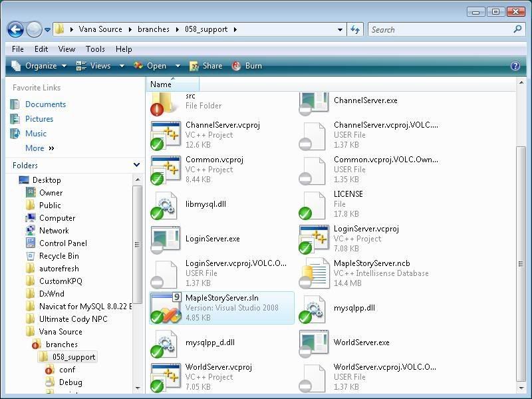Open the Pictures favorite link
The height and width of the screenshot is (399, 532).
click(x=39, y=119)
